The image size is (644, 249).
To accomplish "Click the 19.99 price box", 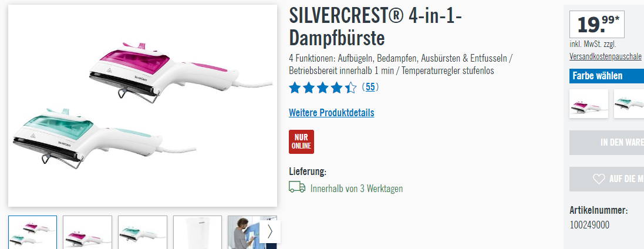I will (597, 24).
